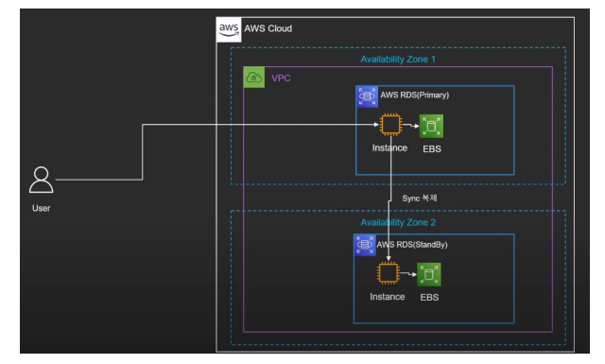The width and height of the screenshot is (605, 364).
Task: Click the "User" label
Action: tap(41, 208)
